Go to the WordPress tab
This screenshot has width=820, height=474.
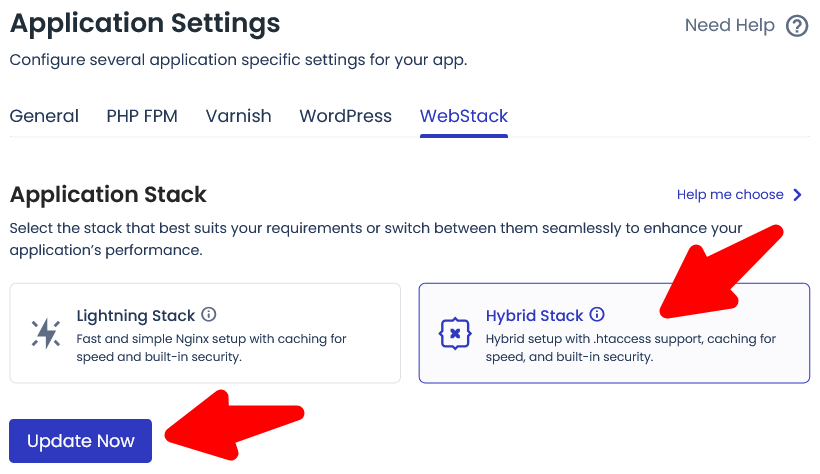coord(345,116)
